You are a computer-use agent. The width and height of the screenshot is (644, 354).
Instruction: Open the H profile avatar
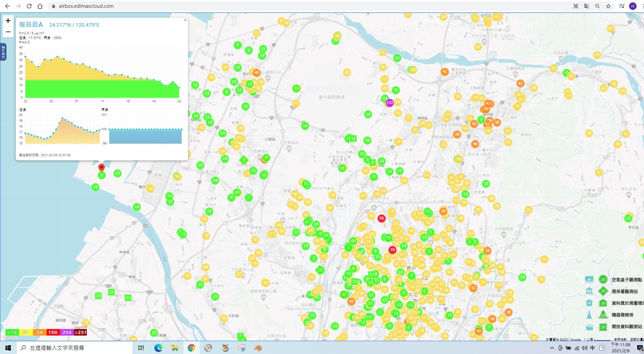632,6
